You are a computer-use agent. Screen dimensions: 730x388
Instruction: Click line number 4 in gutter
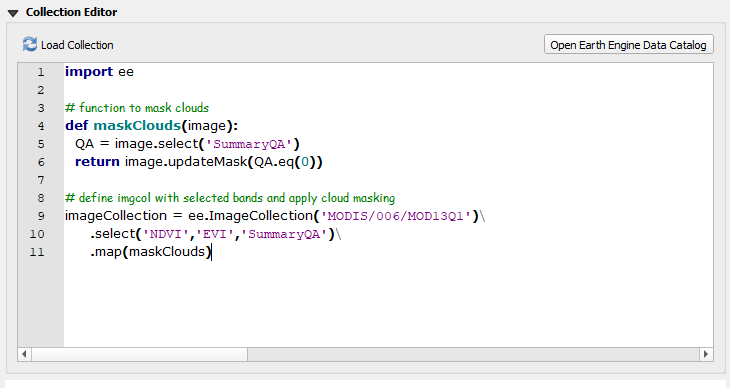tap(41, 126)
